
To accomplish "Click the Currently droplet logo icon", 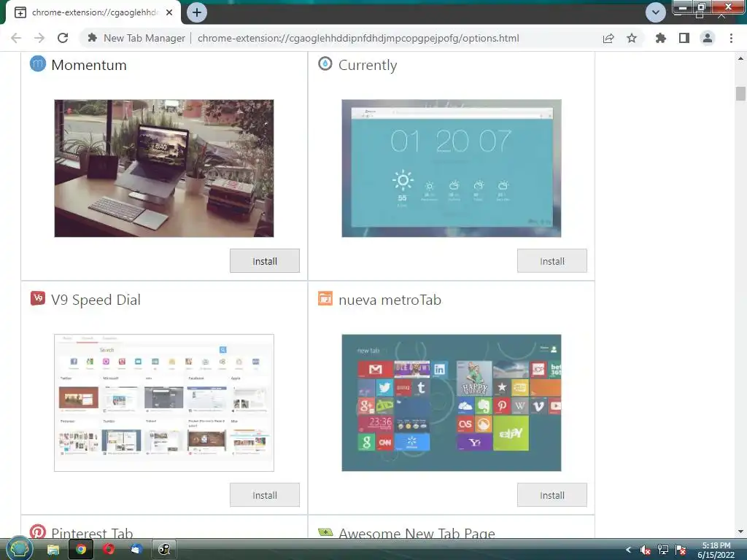I will coord(325,63).
